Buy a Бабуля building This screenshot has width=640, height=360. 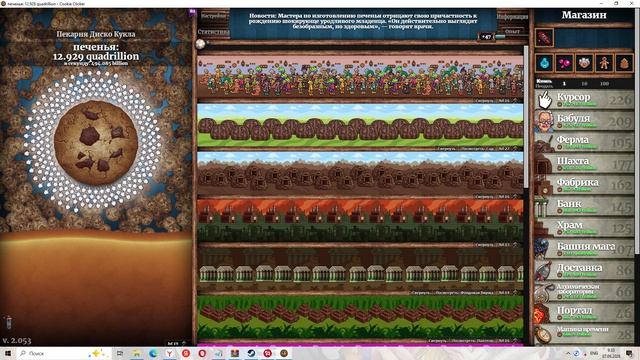click(x=584, y=121)
